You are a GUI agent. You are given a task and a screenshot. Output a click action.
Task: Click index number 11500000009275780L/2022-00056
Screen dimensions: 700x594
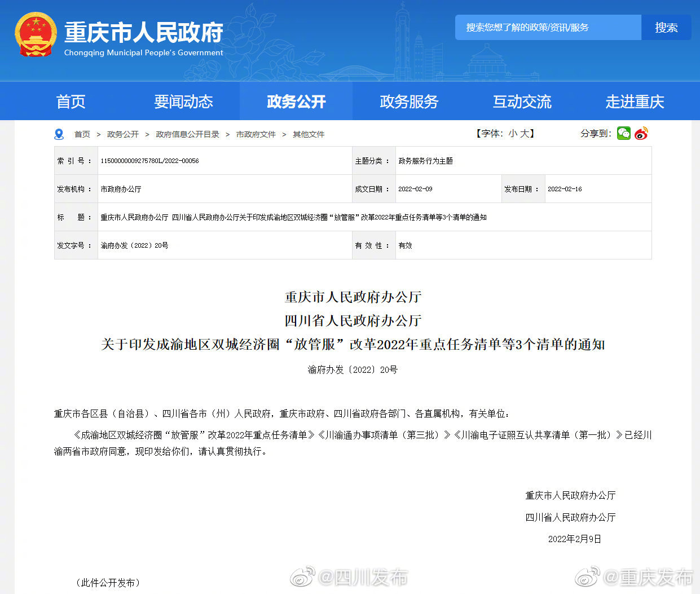pyautogui.click(x=149, y=161)
